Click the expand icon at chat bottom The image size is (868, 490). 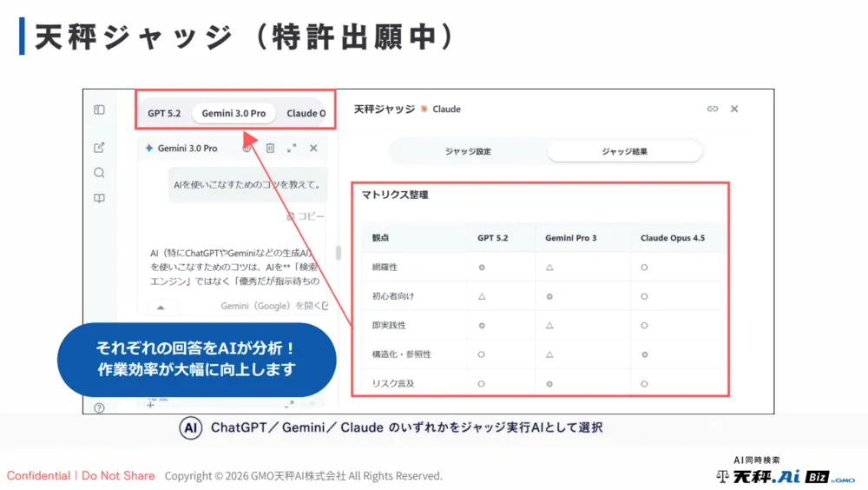[289, 405]
